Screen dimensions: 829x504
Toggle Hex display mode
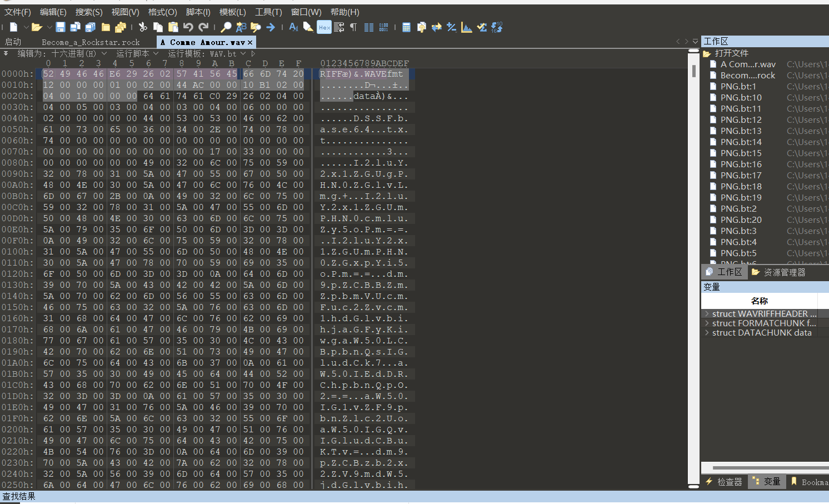(324, 27)
